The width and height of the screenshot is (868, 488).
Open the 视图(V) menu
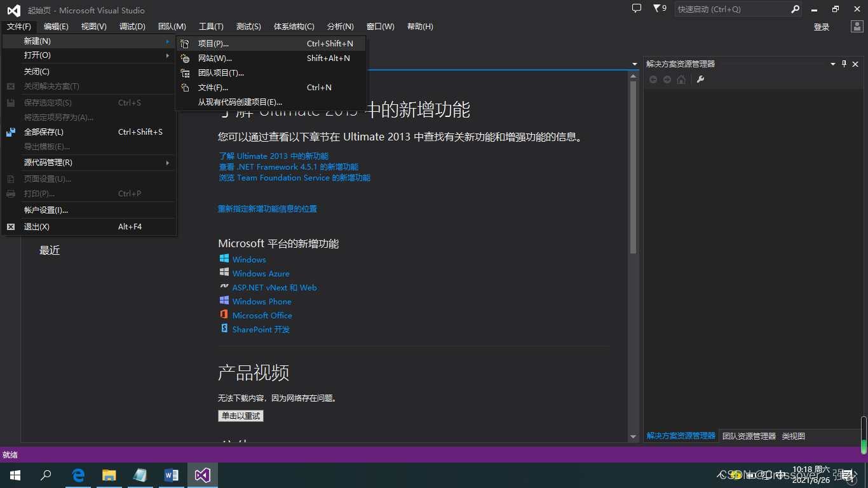(x=94, y=27)
